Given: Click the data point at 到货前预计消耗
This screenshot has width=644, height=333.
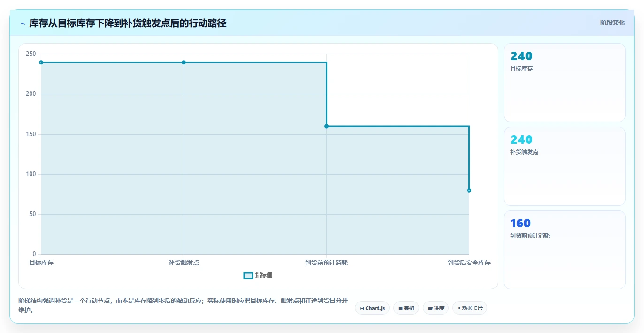Looking at the screenshot, I should [326, 126].
